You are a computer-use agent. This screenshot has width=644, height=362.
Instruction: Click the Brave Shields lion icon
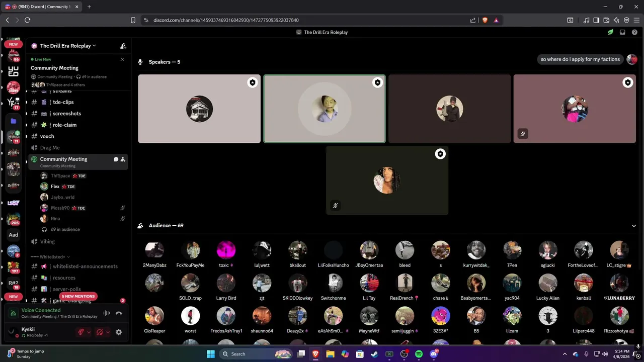(x=485, y=20)
